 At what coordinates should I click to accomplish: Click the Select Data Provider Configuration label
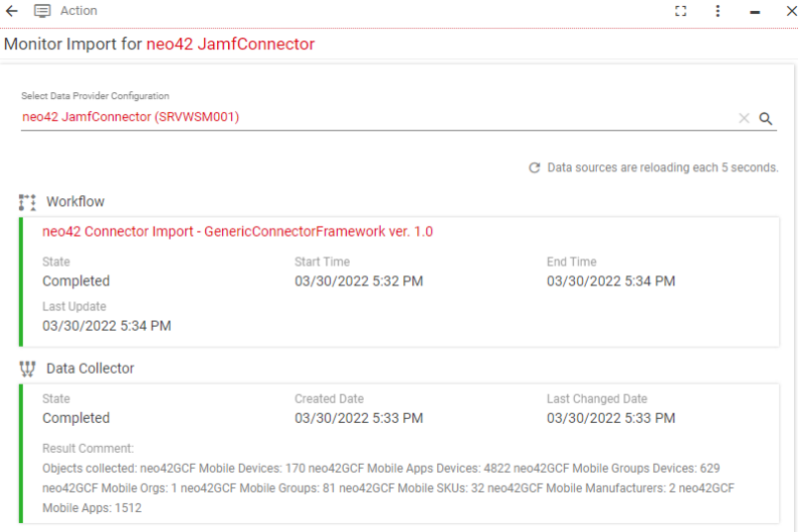95,96
